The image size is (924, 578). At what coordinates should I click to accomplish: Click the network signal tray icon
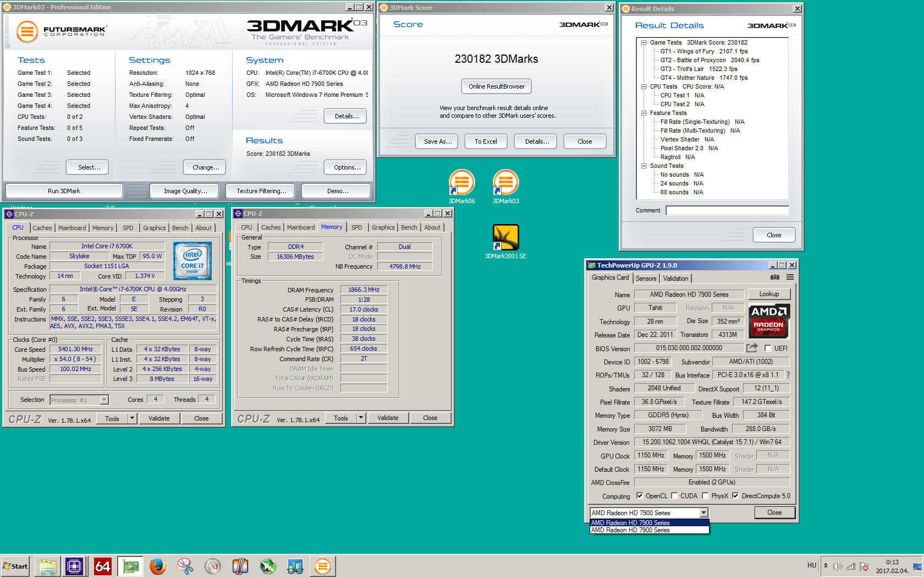[851, 566]
